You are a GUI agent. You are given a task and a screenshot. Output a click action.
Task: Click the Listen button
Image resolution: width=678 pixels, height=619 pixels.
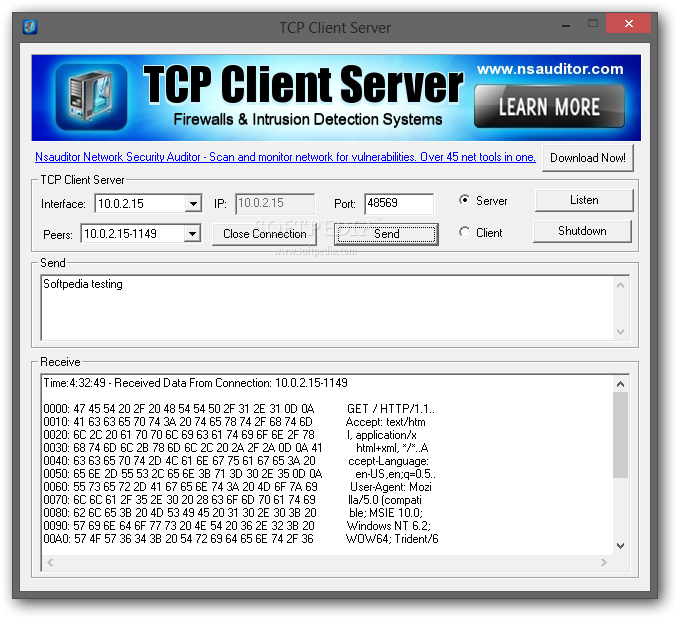pyautogui.click(x=584, y=200)
